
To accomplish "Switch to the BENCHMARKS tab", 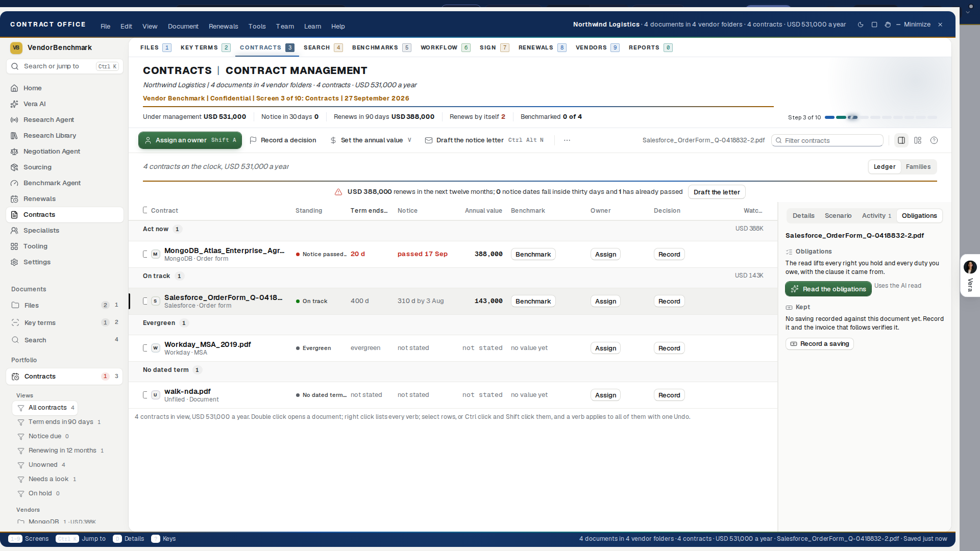I will click(381, 47).
